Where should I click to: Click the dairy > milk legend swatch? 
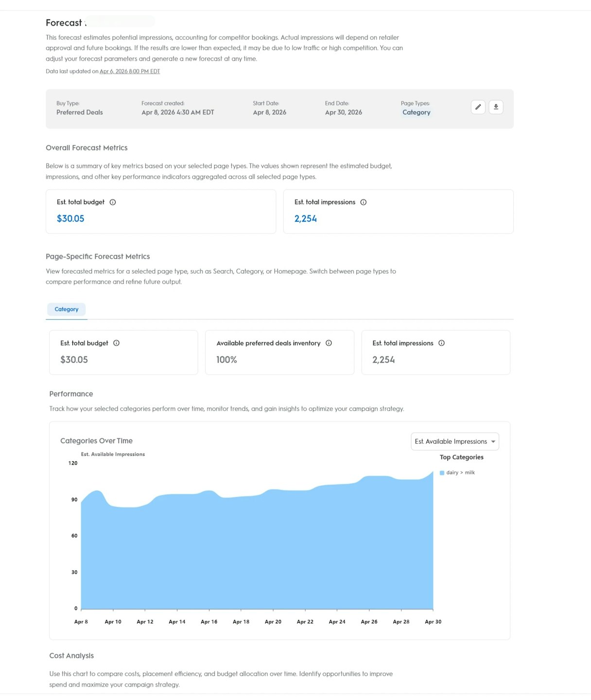pos(442,473)
